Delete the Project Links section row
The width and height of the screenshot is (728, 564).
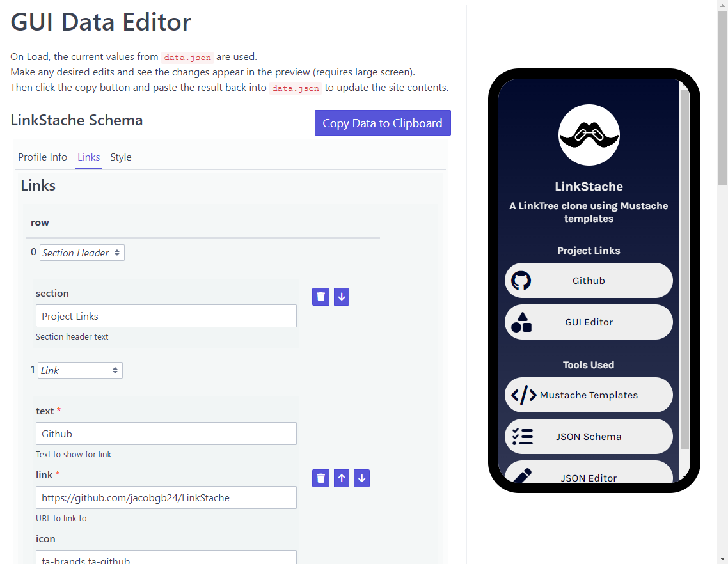(x=321, y=297)
